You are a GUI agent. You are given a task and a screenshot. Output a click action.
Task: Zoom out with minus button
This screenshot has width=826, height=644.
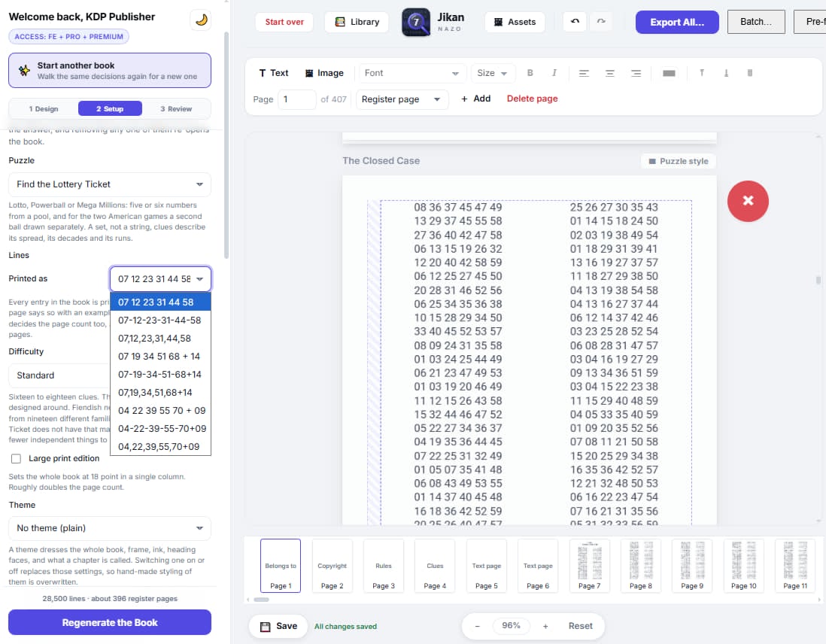coord(477,626)
